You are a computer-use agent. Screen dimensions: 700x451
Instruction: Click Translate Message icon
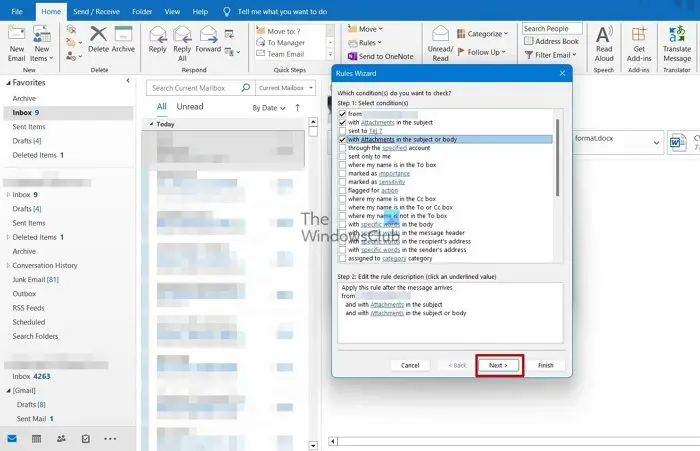(x=677, y=44)
